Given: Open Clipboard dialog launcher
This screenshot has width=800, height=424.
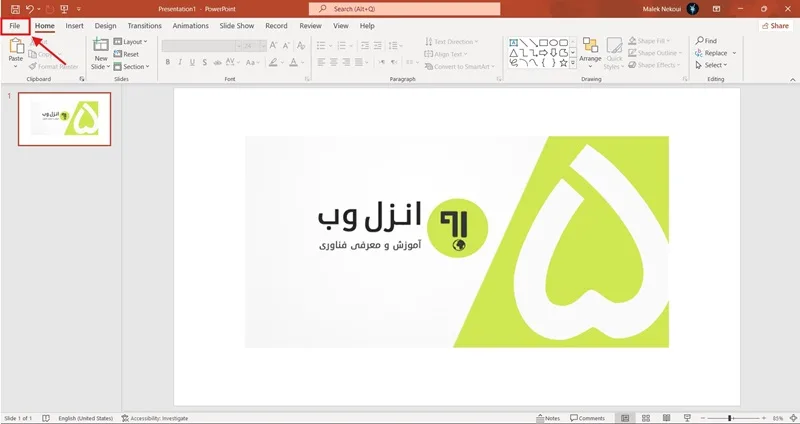Looking at the screenshot, I should pos(82,79).
